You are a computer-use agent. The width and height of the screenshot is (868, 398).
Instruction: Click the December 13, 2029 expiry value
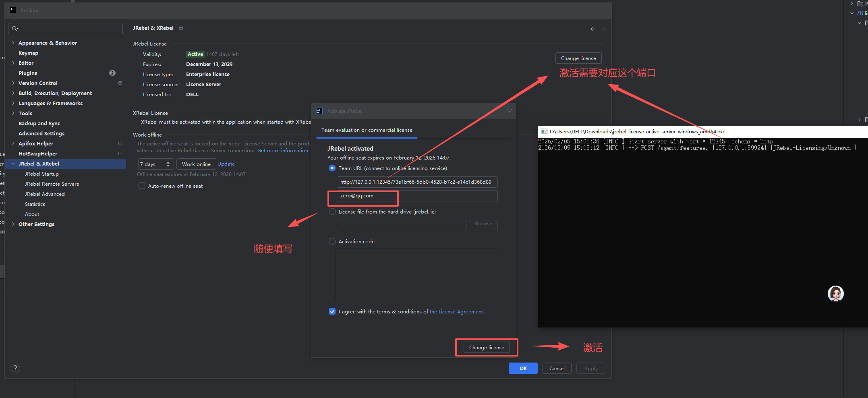pyautogui.click(x=209, y=64)
